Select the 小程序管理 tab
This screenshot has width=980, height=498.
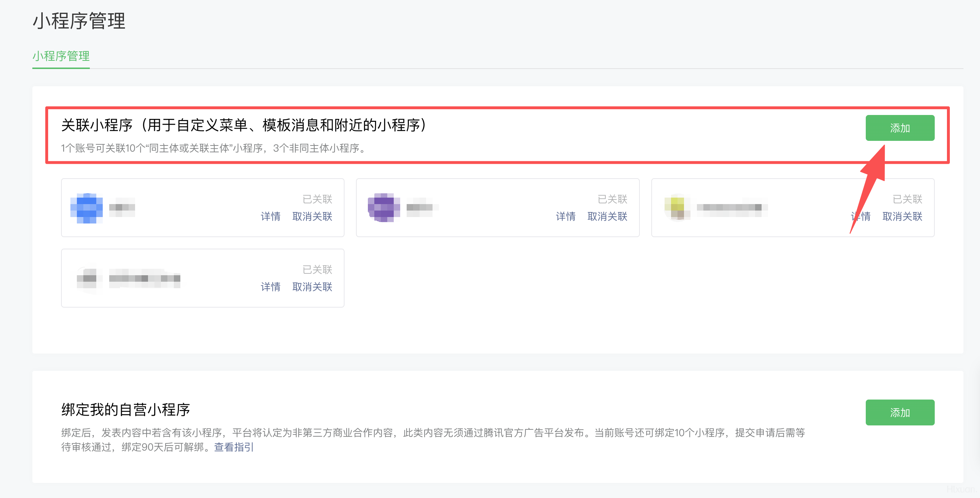coord(61,56)
